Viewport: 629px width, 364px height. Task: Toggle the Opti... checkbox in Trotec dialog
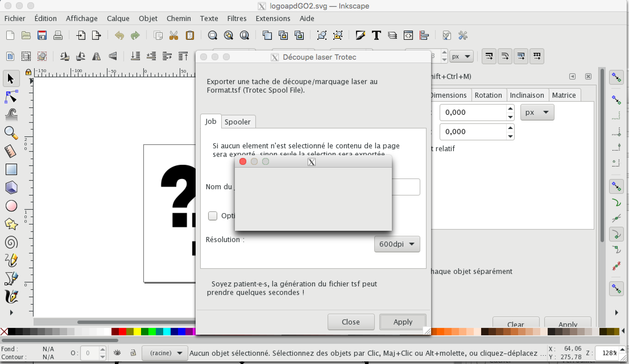[x=213, y=216]
